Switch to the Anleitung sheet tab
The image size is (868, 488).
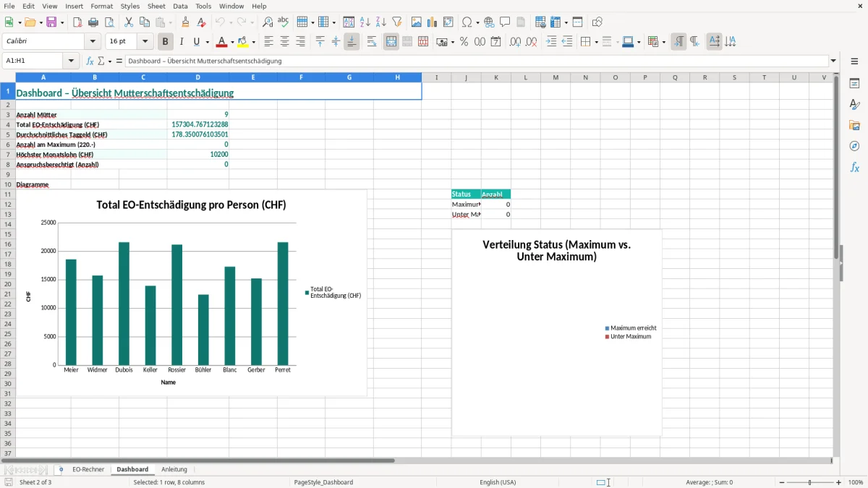[x=174, y=470]
